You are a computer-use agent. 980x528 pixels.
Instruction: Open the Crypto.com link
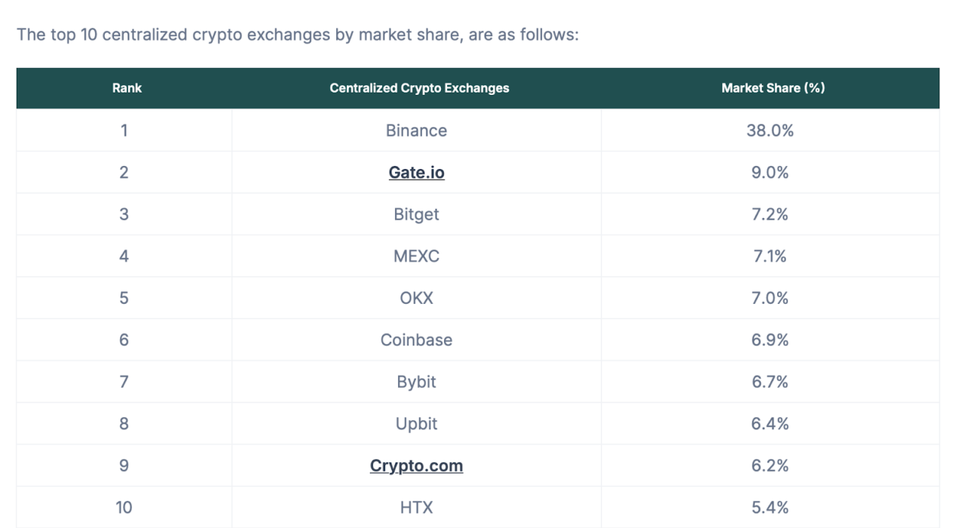(x=416, y=465)
